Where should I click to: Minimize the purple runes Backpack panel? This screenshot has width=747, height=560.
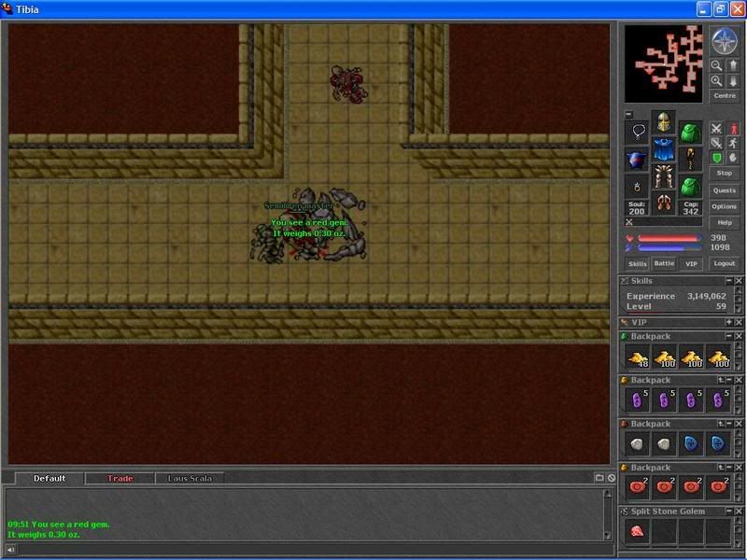pos(729,380)
